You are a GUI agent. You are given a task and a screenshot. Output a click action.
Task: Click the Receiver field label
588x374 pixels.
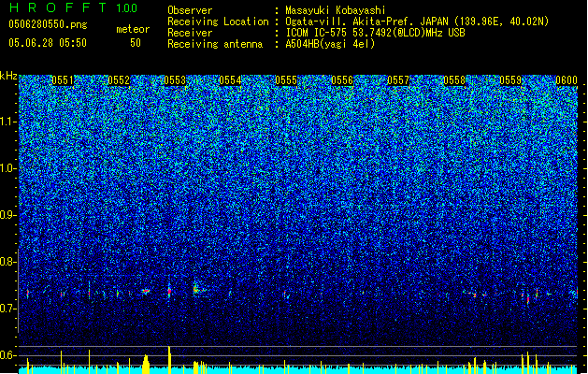pyautogui.click(x=190, y=33)
